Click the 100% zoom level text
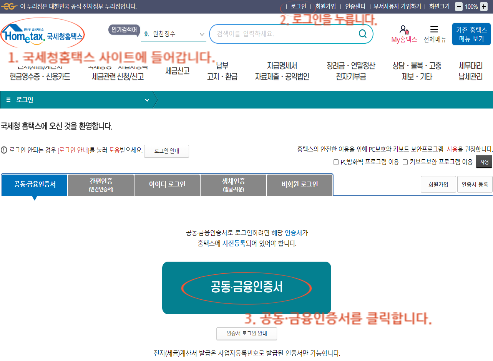Screen dimensions: 493x361 471,6
